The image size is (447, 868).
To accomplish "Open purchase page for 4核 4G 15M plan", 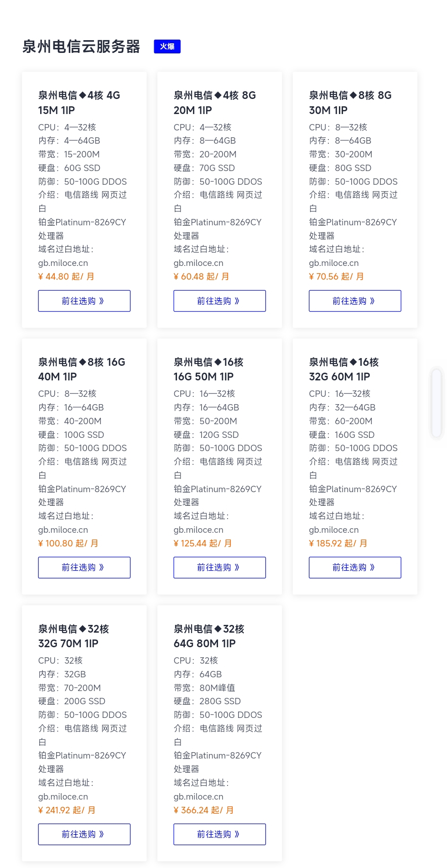I will tap(84, 301).
